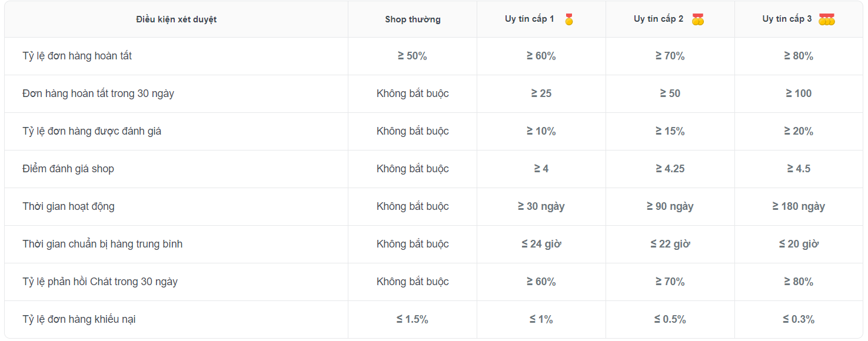Select the 'Shop thường' column header
868x341 pixels.
413,19
